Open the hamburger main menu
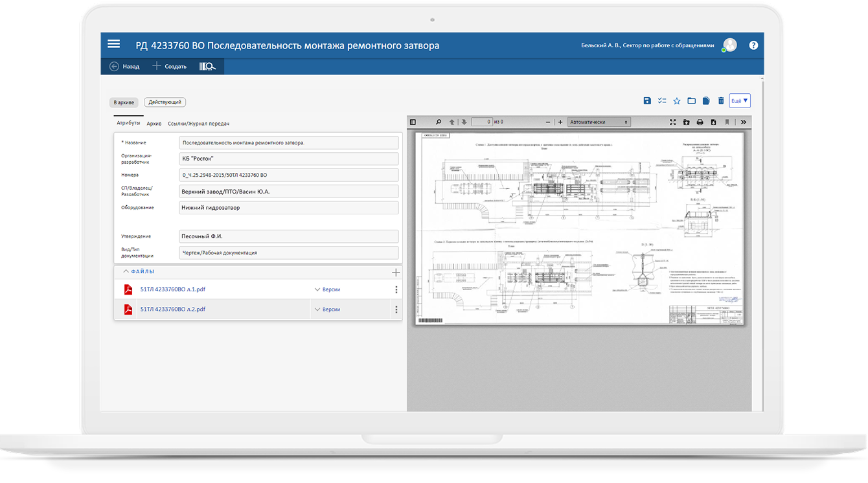 113,44
